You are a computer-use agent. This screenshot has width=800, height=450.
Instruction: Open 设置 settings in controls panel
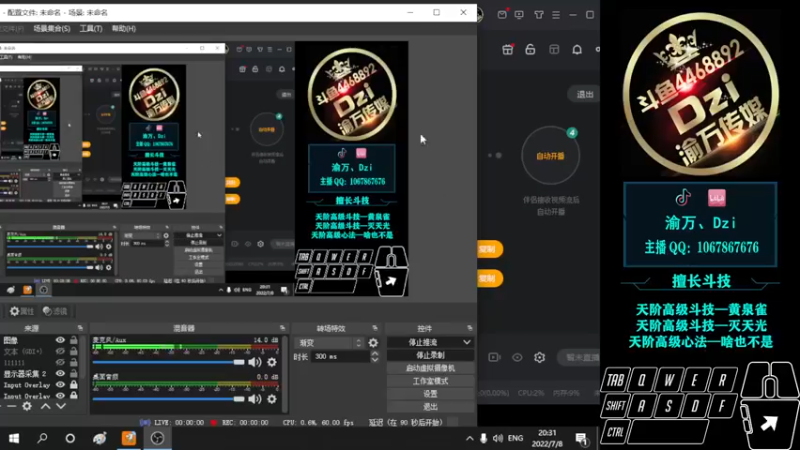point(430,394)
